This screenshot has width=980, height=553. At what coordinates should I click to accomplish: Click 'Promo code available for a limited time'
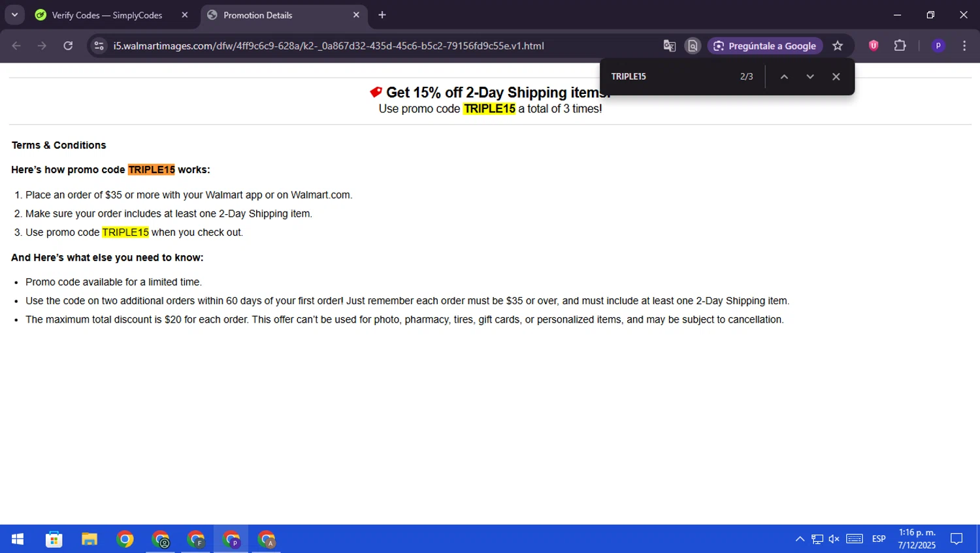[114, 282]
